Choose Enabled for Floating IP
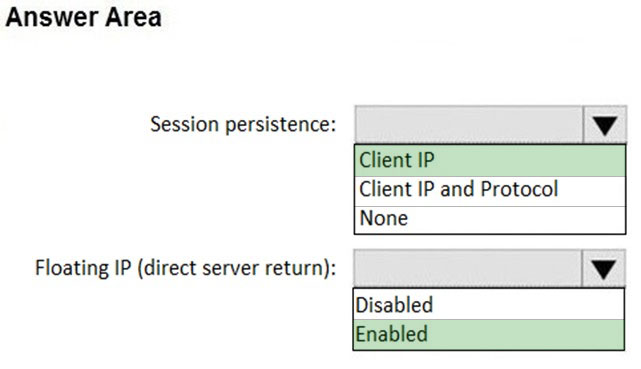 489,334
